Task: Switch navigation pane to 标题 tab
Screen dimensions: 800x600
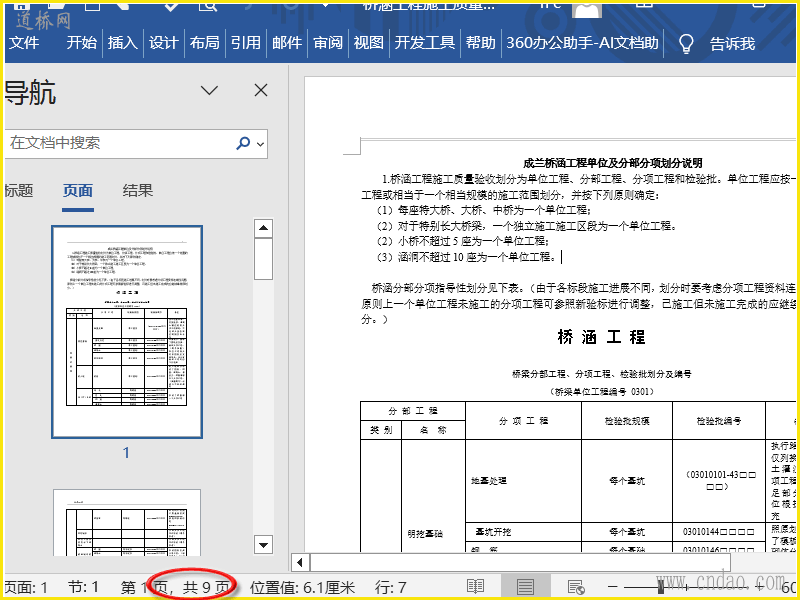Action: (x=19, y=191)
